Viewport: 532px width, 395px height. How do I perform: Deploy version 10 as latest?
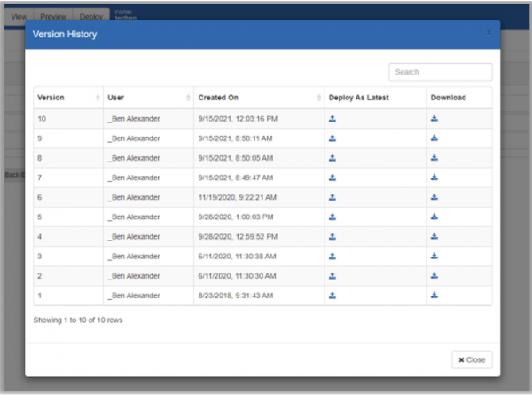[332, 119]
